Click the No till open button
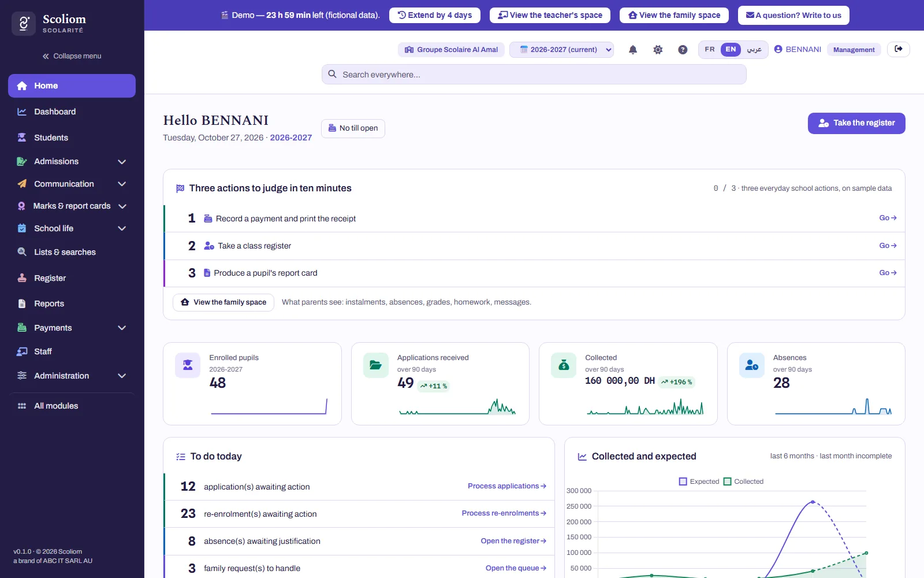This screenshot has height=578, width=924. point(353,128)
